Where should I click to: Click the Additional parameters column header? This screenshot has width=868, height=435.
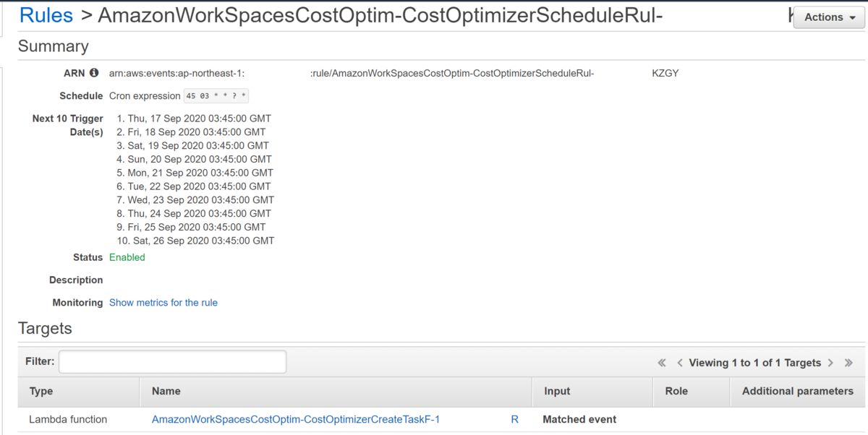tap(798, 391)
